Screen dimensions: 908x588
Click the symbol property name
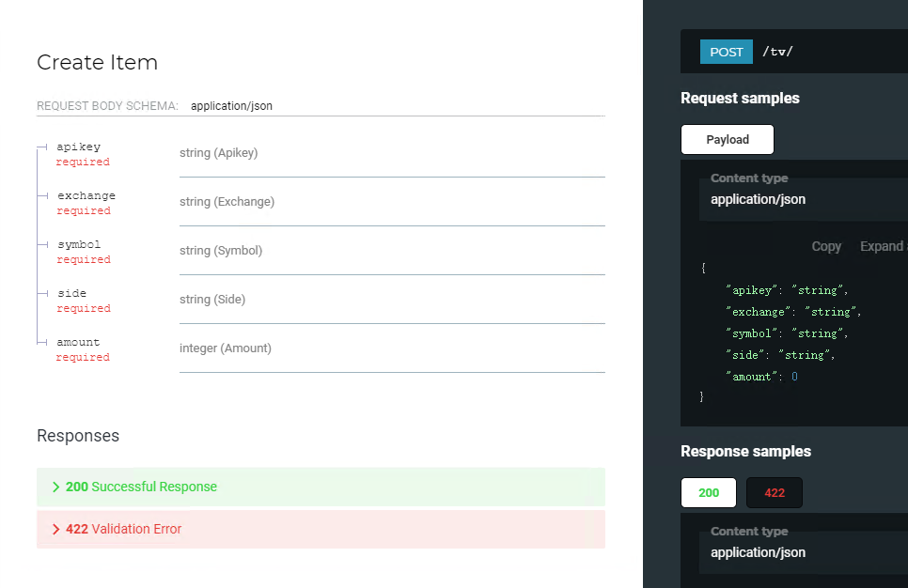click(79, 244)
